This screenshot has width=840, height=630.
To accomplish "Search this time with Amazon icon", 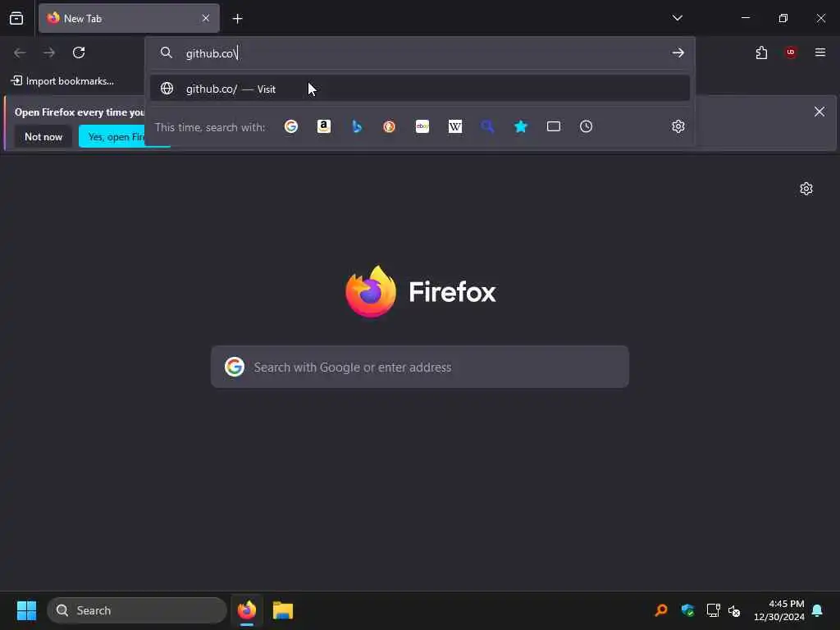I will [324, 126].
